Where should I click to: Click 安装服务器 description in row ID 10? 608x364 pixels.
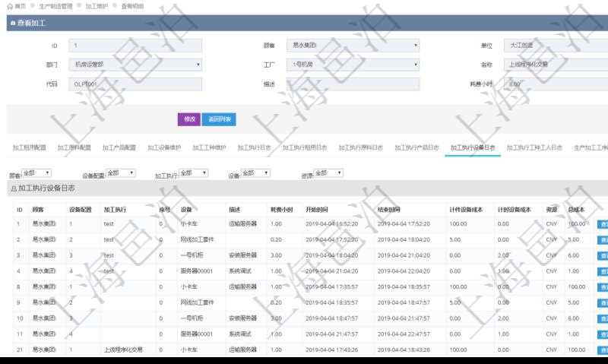point(242,318)
